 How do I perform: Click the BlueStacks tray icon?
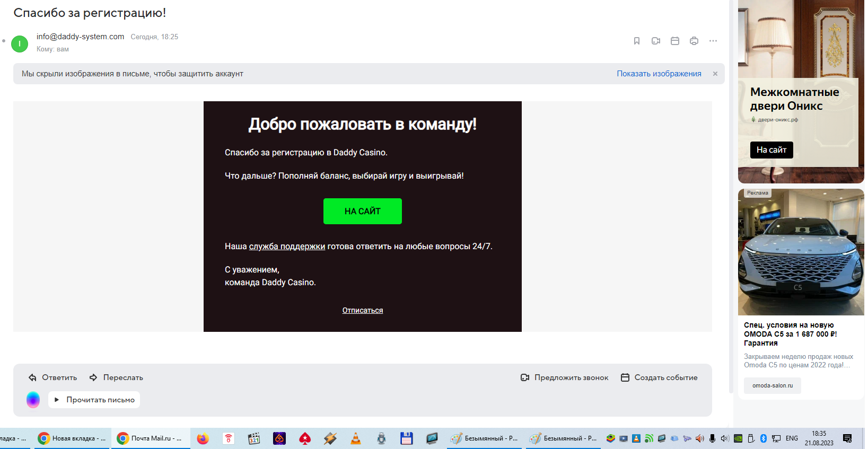[611, 438]
